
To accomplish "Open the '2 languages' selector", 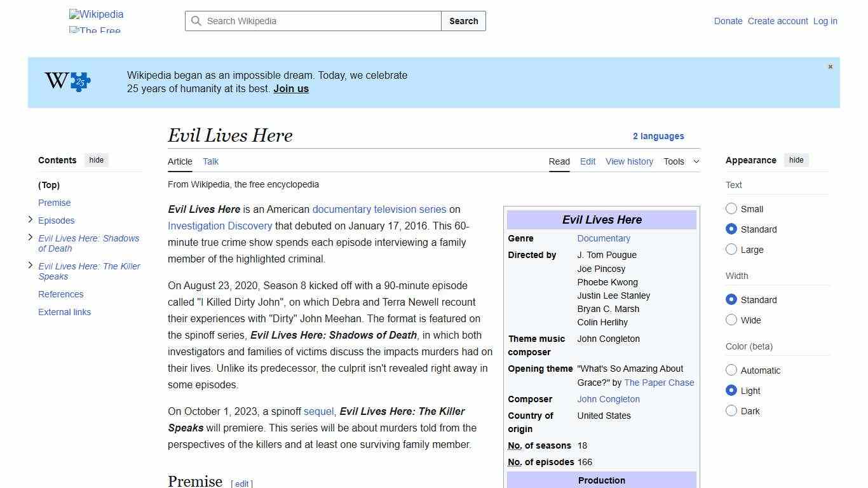I will click(x=658, y=136).
